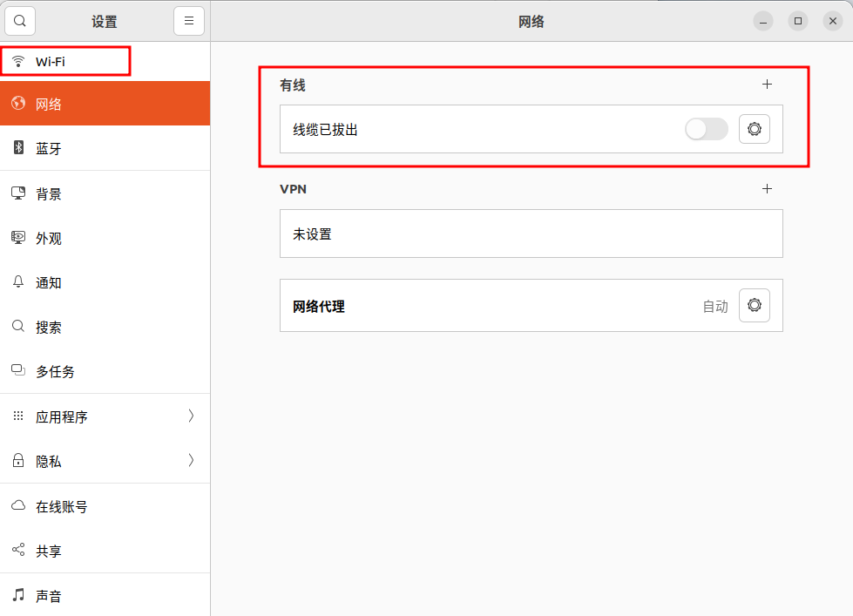853x616 pixels.
Task: Click the cloud icon beside 在线账号
Action: coord(18,505)
